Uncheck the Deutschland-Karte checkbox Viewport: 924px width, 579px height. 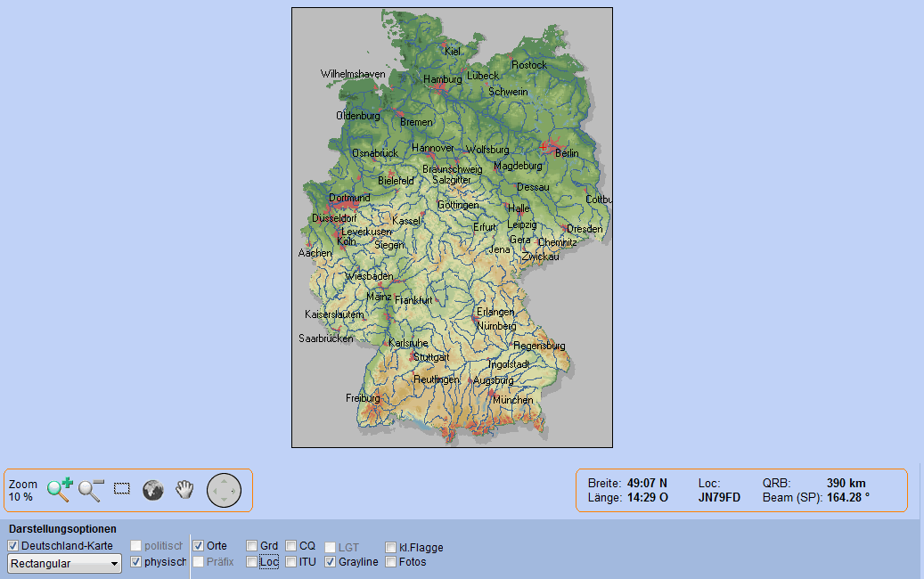coord(13,546)
